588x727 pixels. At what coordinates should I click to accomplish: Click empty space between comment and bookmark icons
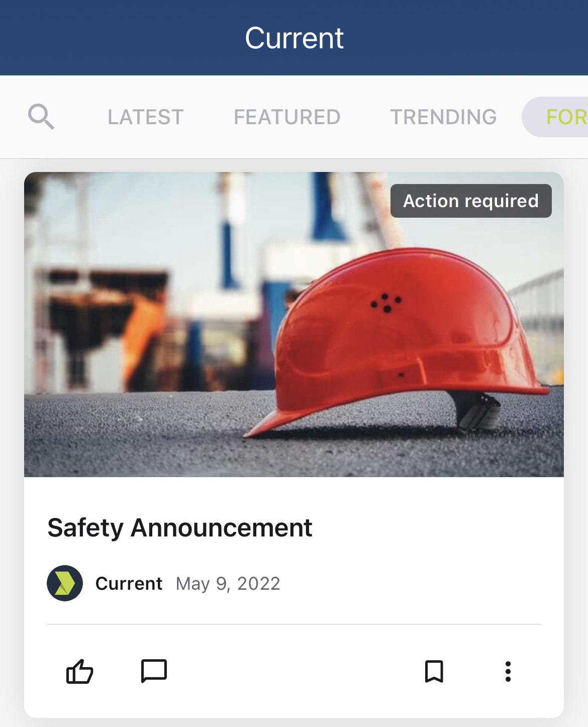coord(291,671)
